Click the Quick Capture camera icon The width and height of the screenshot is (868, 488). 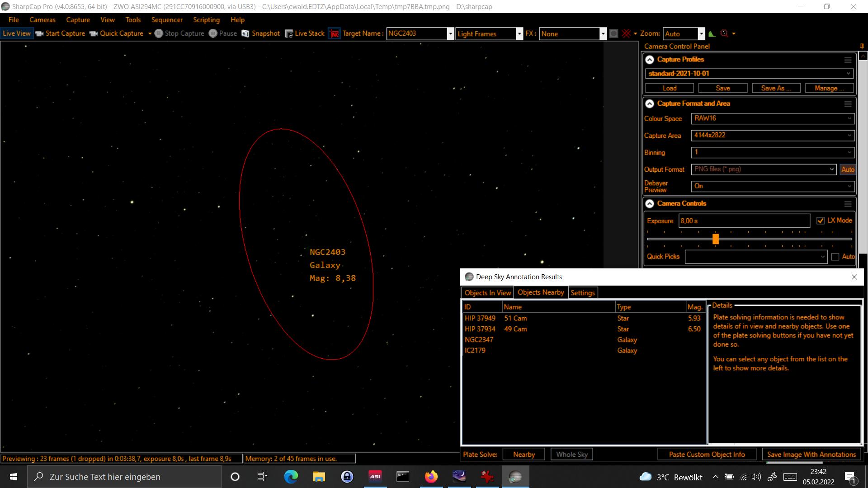point(94,33)
